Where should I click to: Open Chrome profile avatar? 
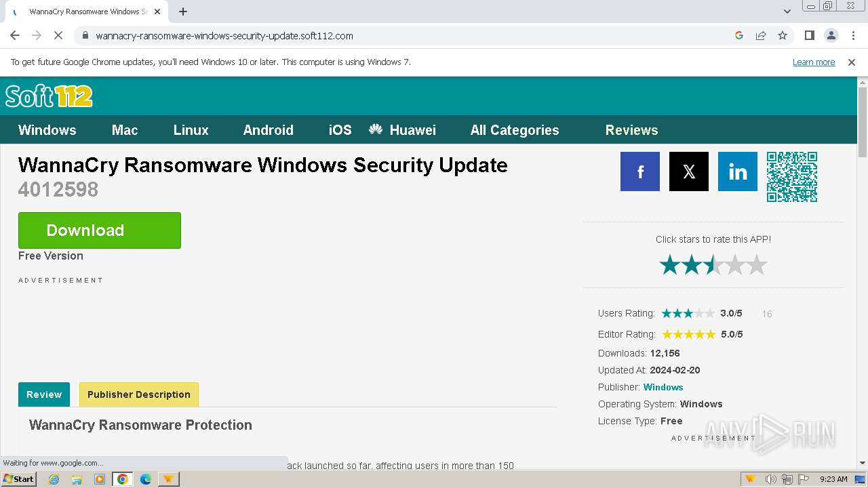(831, 35)
